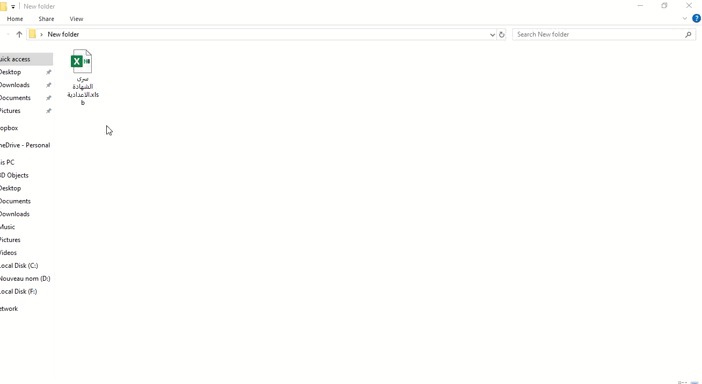
Task: Expand the ribbon with the chevron next to help
Action: point(685,19)
